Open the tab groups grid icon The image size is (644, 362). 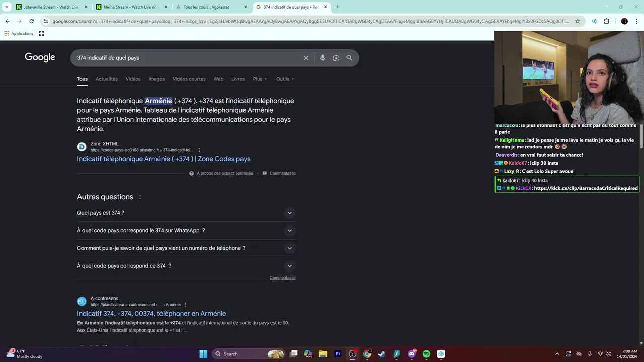(x=41, y=33)
